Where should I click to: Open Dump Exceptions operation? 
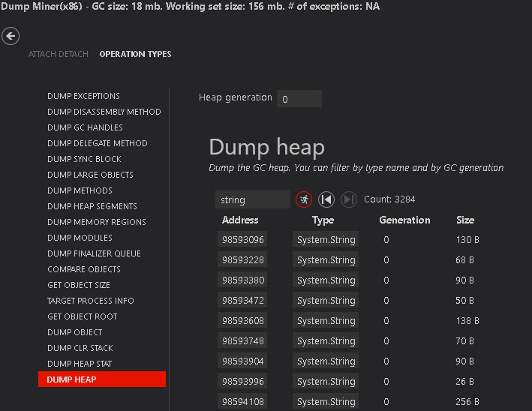pyautogui.click(x=83, y=96)
